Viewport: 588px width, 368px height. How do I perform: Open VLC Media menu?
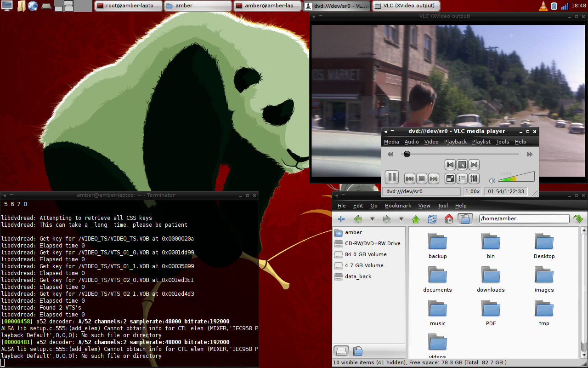point(391,142)
